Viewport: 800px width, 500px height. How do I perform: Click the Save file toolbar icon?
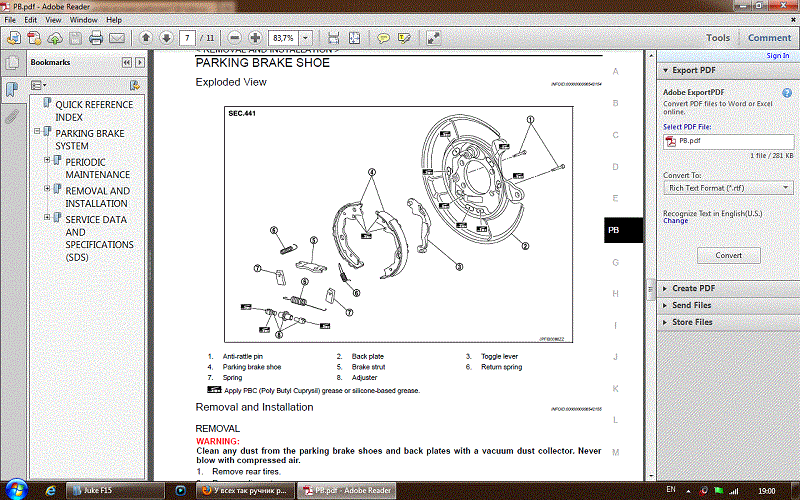[x=75, y=38]
